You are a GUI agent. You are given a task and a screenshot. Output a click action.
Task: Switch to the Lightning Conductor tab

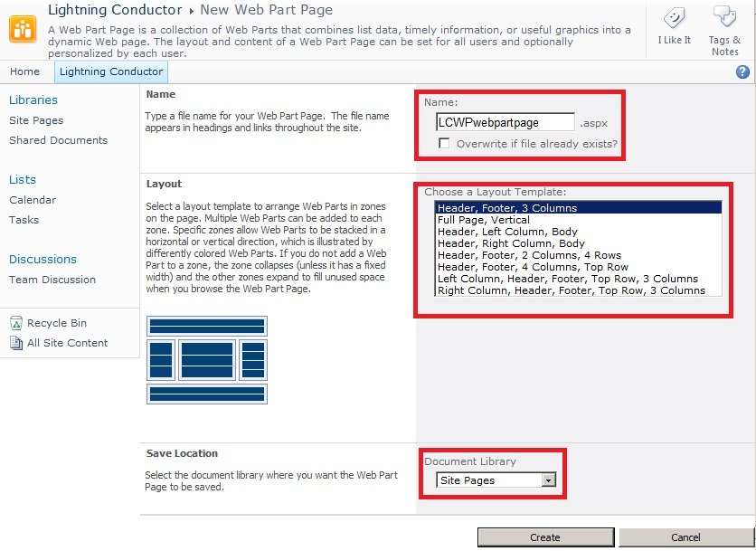110,71
